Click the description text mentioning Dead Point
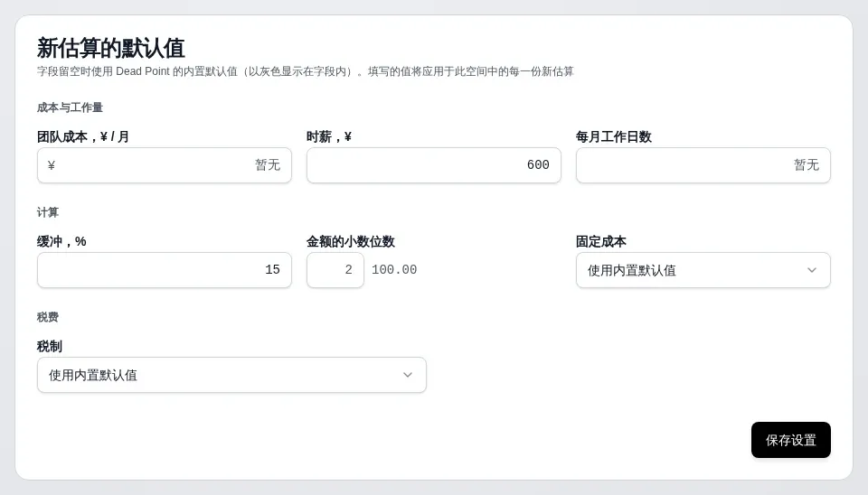The image size is (868, 495). [306, 71]
